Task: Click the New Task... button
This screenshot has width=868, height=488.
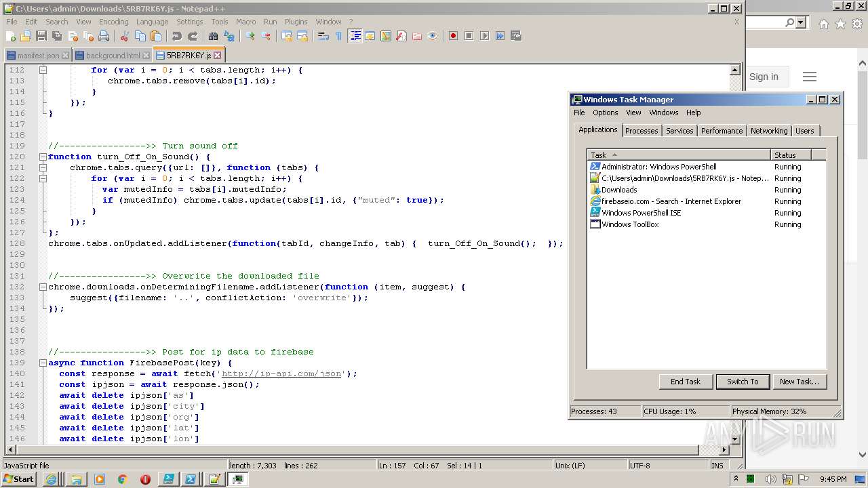Action: point(799,382)
